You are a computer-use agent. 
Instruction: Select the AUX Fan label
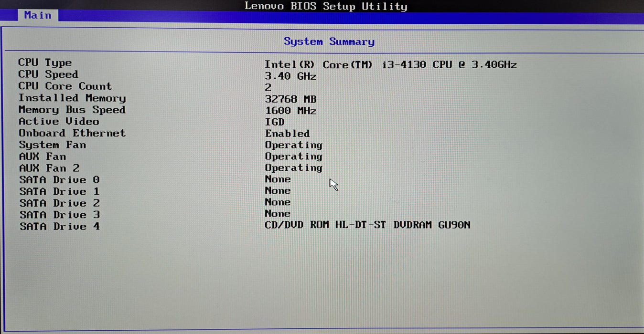[x=43, y=157]
